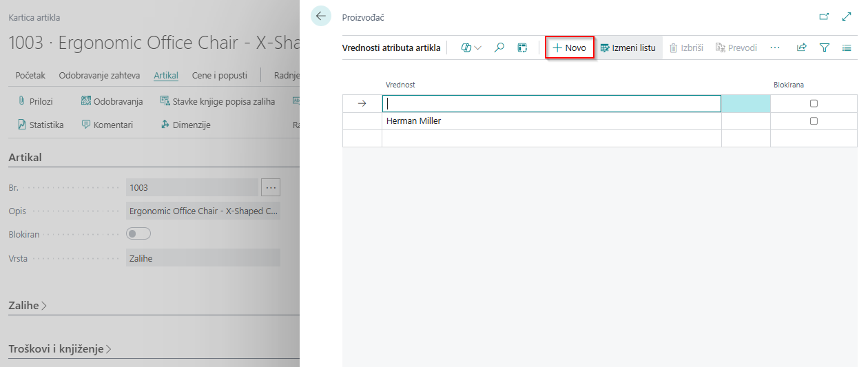This screenshot has width=868, height=367.
Task: Check Blokirana for Herman Miller
Action: coord(814,121)
